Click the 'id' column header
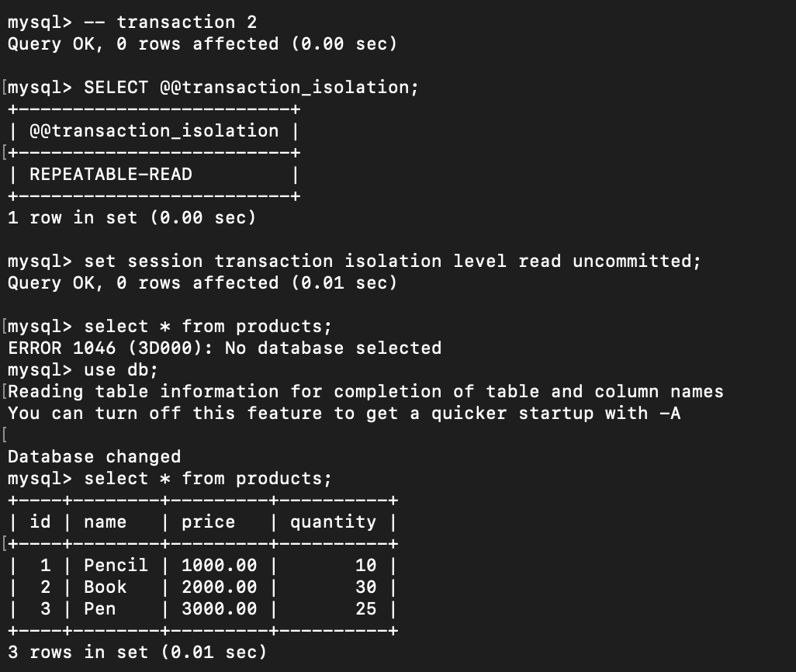The height and width of the screenshot is (672, 796). point(40,521)
